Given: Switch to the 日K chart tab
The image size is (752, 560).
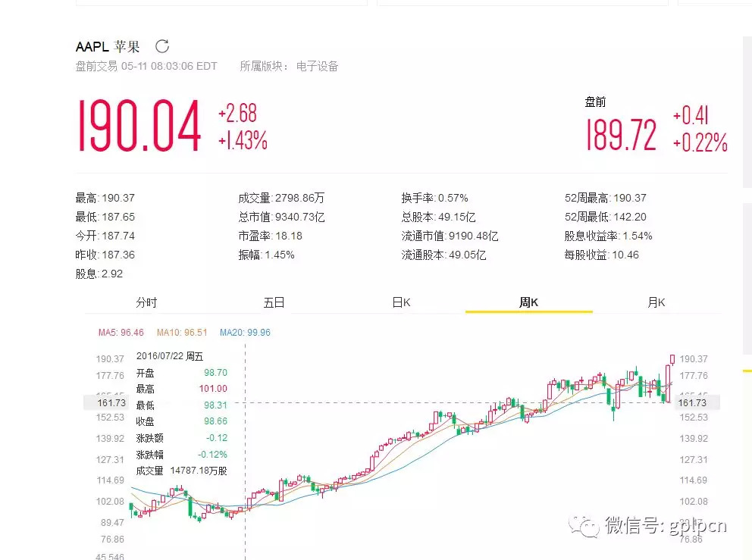Looking at the screenshot, I should 402,302.
